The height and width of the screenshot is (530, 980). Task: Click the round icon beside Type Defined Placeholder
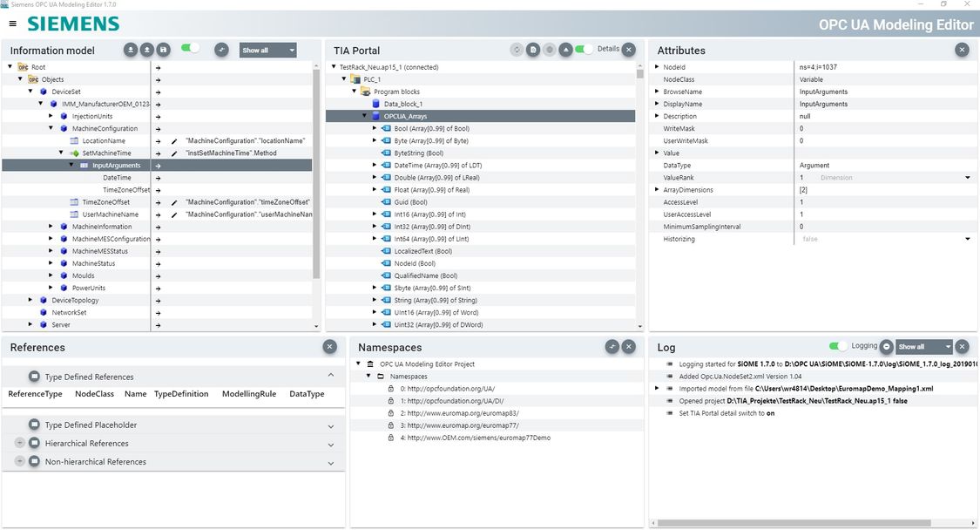click(34, 425)
